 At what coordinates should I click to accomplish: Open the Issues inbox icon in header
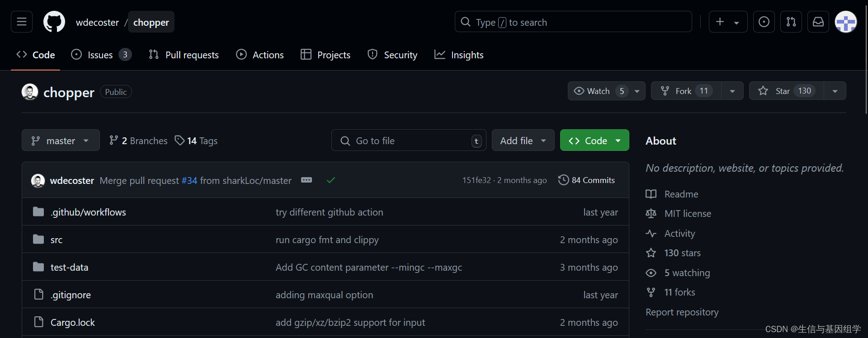tap(764, 22)
